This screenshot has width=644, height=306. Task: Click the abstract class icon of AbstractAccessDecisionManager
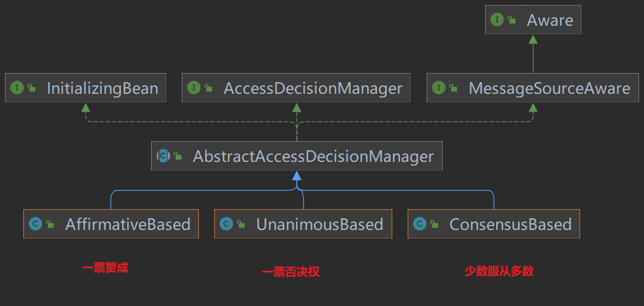(x=163, y=156)
